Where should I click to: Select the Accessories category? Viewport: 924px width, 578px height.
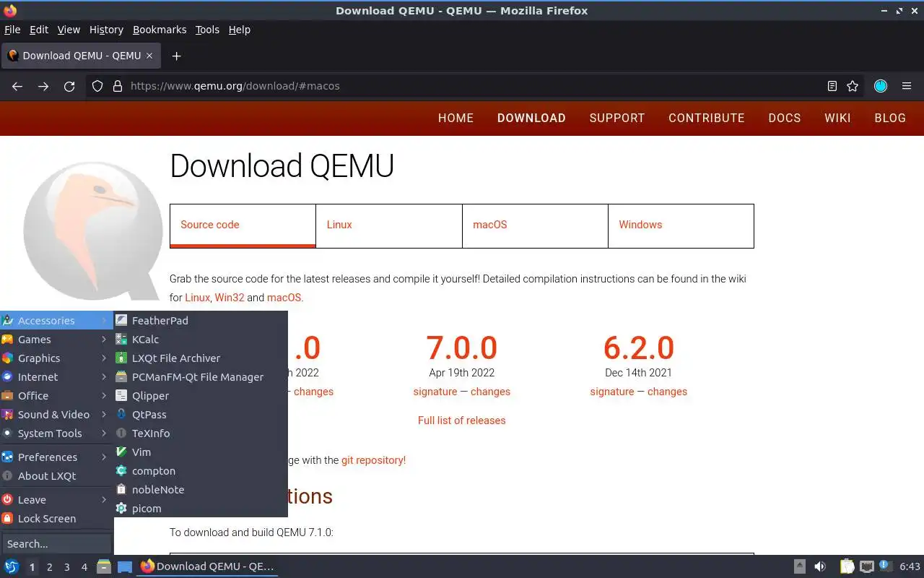(x=56, y=321)
